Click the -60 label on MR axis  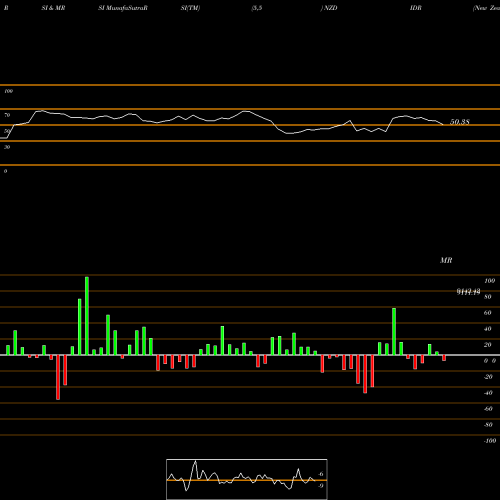pos(488,409)
